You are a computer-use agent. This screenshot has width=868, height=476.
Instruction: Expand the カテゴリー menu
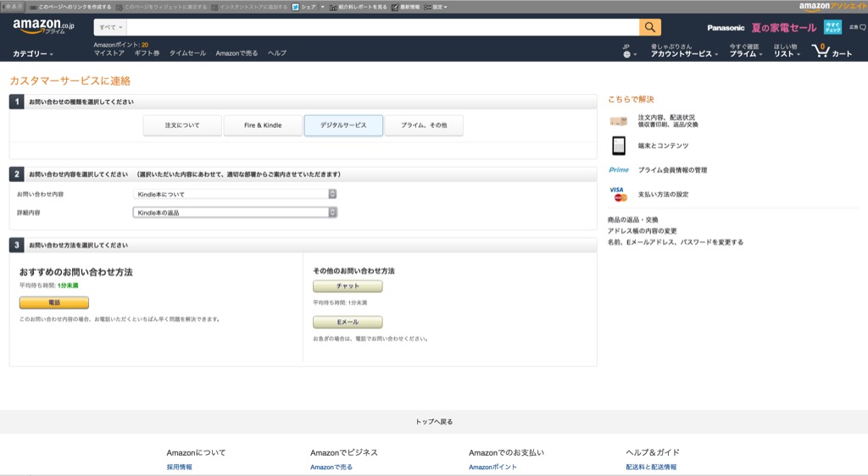33,53
